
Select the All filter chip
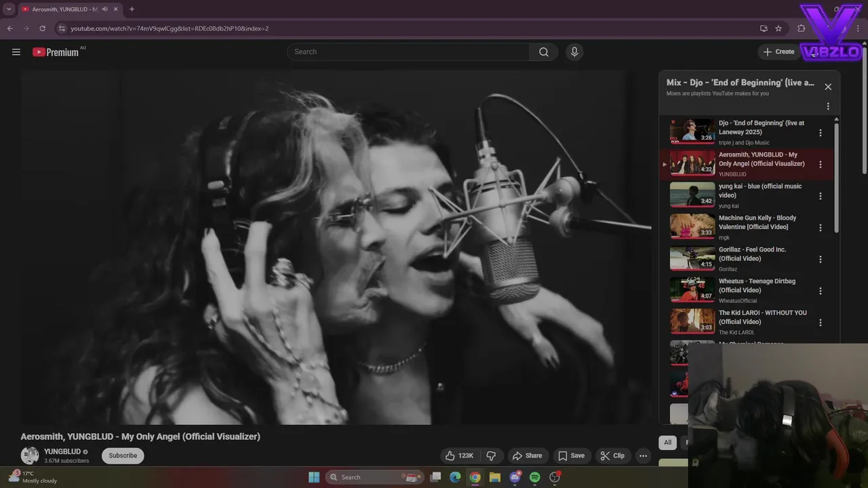[x=667, y=443]
